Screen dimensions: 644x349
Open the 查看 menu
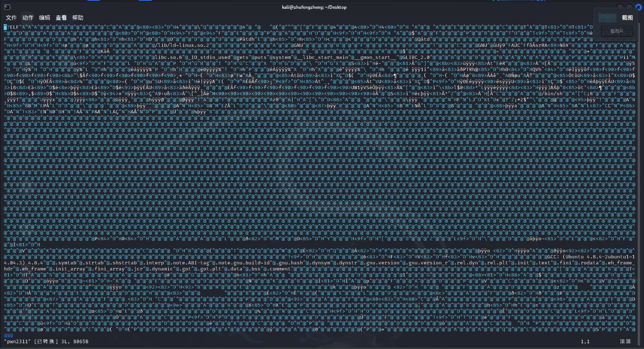(x=61, y=18)
